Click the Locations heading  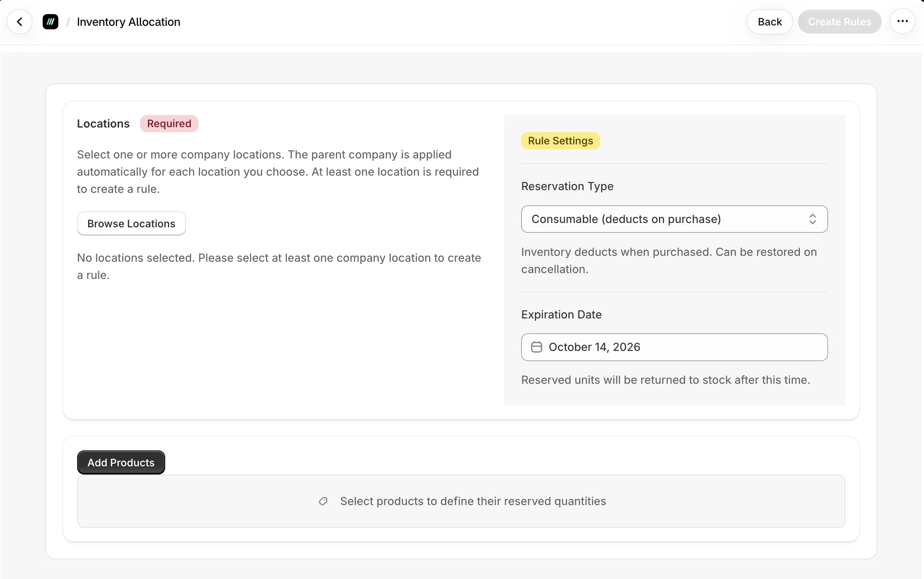[103, 124]
